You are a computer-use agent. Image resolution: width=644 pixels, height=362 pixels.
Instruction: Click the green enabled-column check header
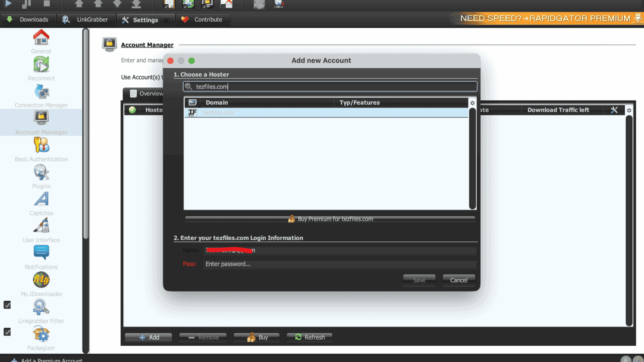click(132, 110)
